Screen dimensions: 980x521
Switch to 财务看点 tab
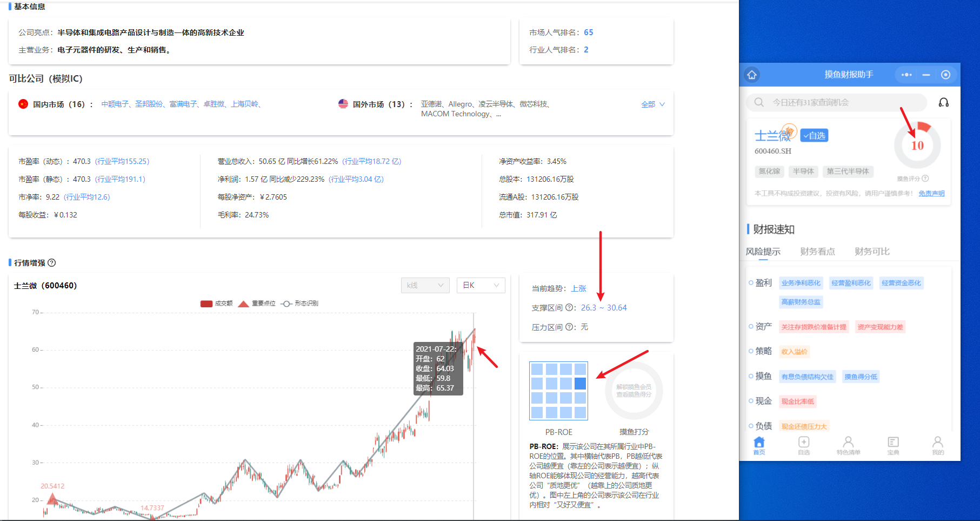(x=817, y=252)
